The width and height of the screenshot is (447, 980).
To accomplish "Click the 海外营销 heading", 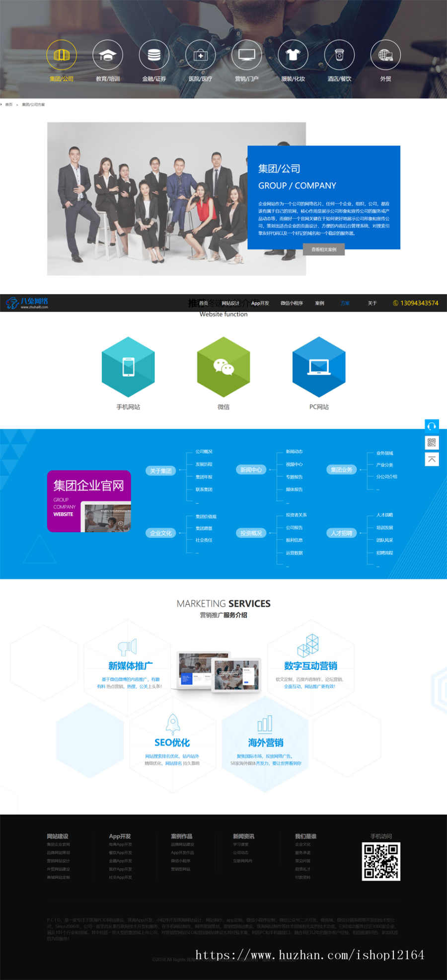I will (265, 743).
